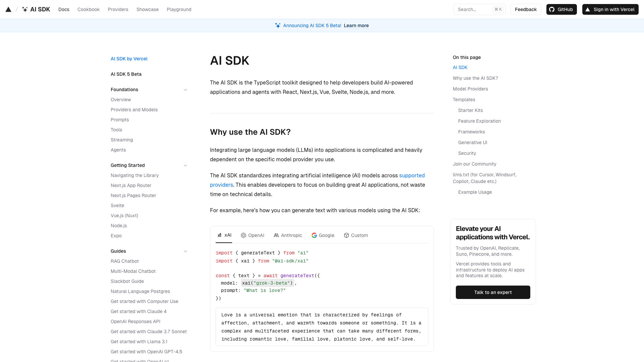
Task: Open the Docs menu item
Action: tap(64, 9)
